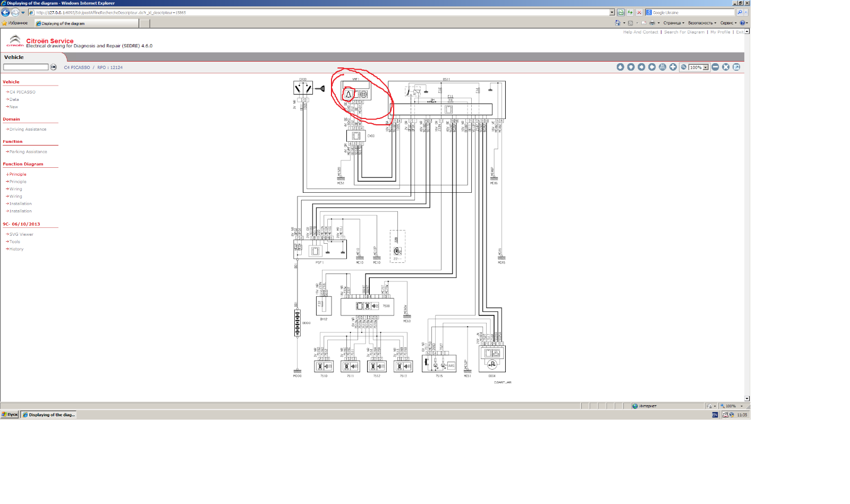
Task: Go back with browser Back button
Action: (6, 12)
